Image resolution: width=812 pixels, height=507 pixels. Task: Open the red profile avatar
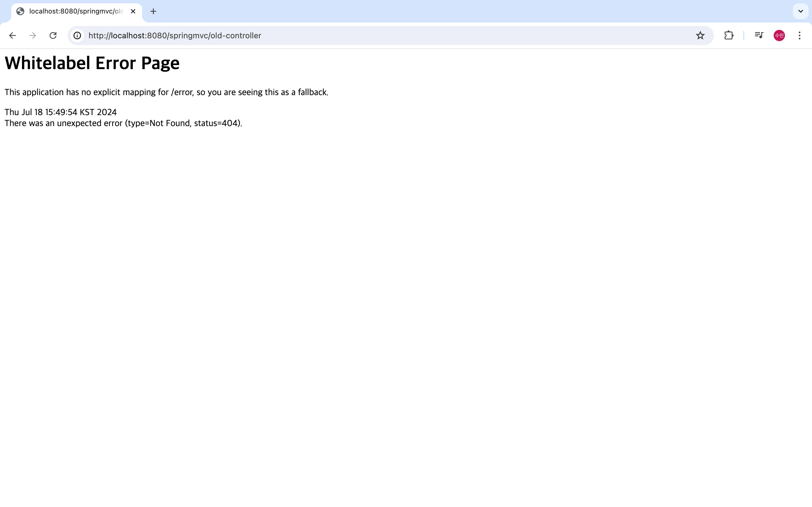[x=779, y=35]
